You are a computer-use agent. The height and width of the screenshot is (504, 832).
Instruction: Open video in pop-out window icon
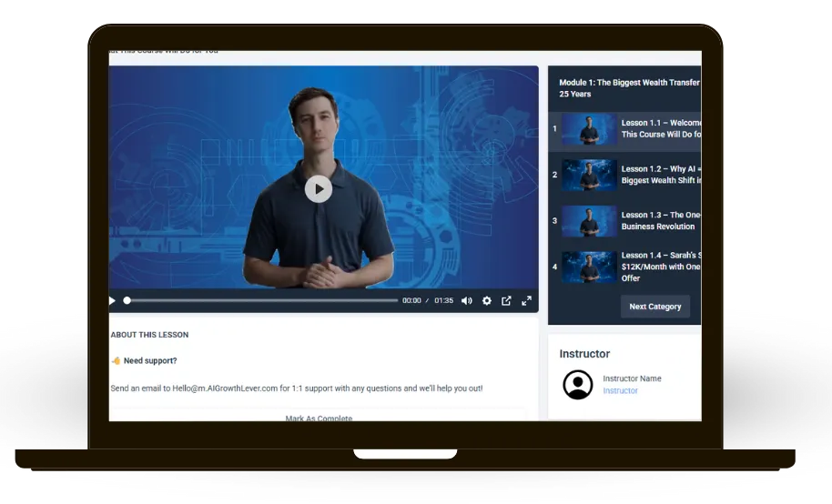506,301
